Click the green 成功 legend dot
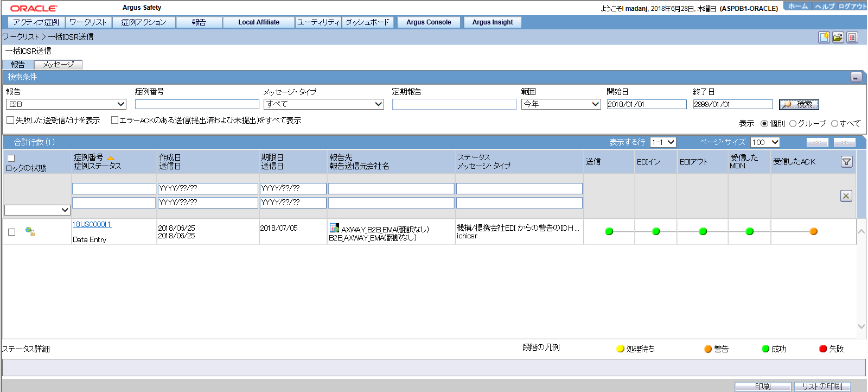Image resolution: width=868 pixels, height=392 pixels. tap(765, 349)
